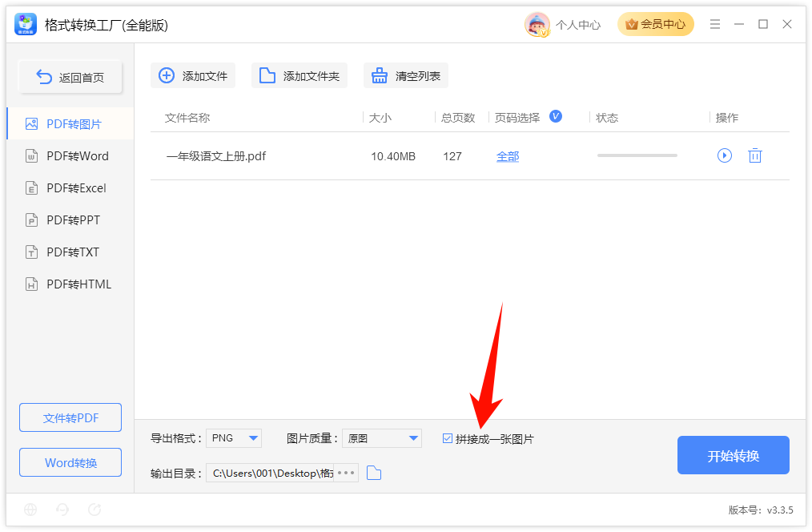Select the PDF转图片 tab
812x532 pixels.
(70, 124)
